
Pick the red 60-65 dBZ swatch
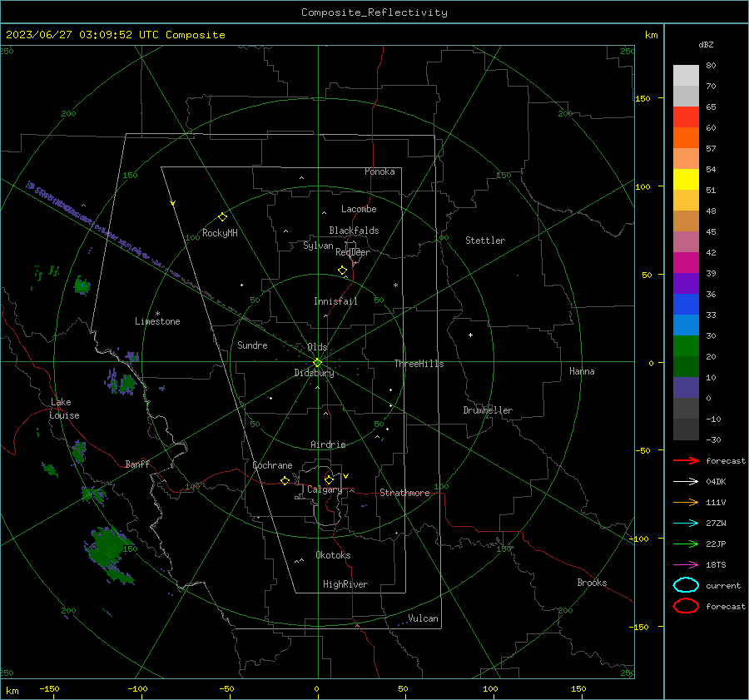coord(686,117)
